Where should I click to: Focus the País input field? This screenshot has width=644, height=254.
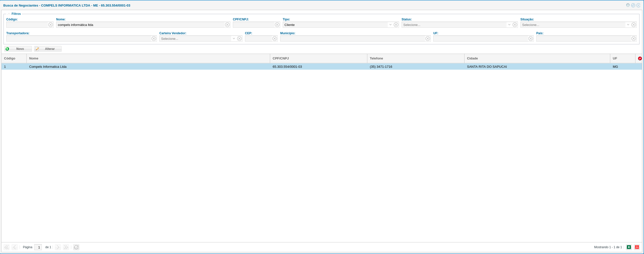[x=584, y=39]
